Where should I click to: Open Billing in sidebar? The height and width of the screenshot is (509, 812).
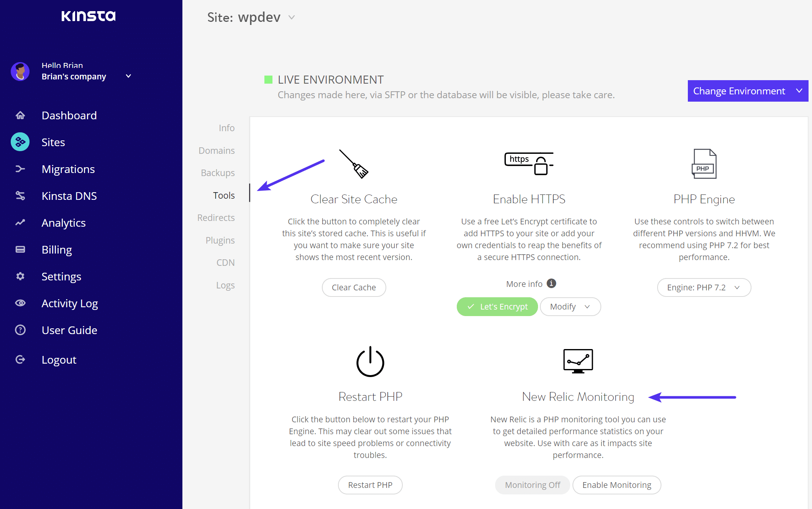57,249
